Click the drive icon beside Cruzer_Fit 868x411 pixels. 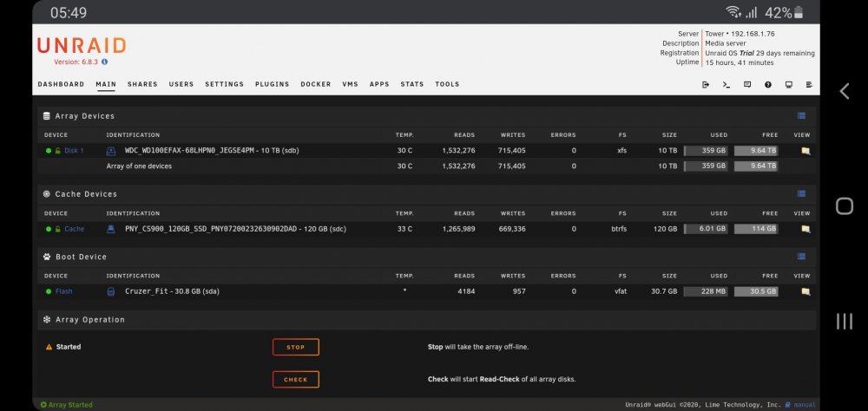(111, 291)
